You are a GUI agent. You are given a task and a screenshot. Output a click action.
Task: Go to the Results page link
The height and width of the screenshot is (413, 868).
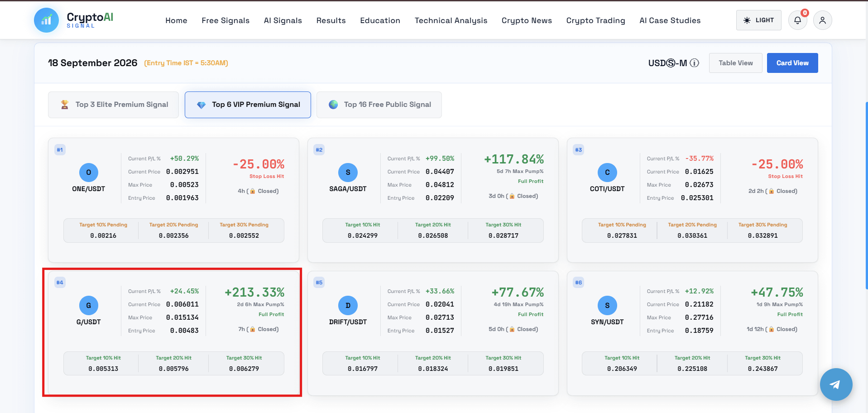(331, 20)
